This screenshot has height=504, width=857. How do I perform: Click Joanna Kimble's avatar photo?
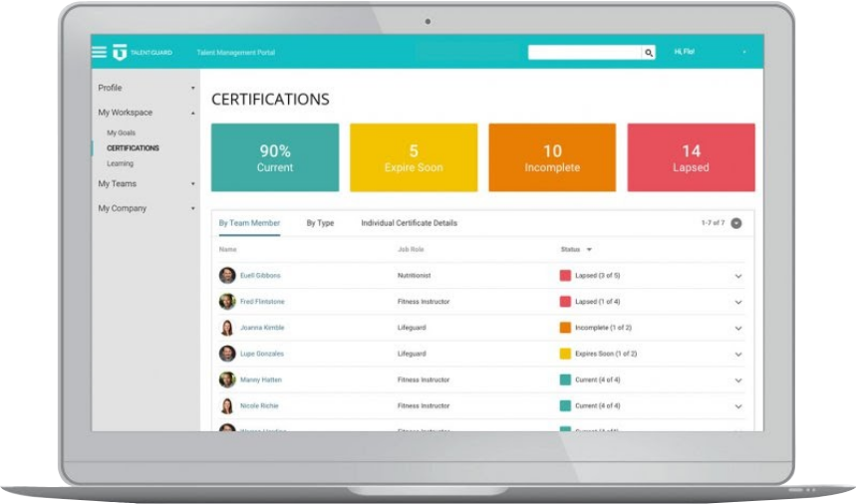pos(227,328)
